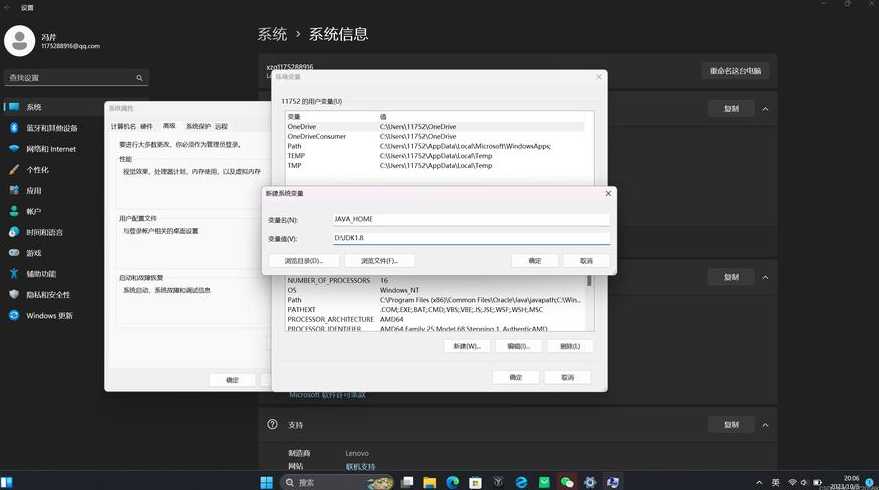Click Edit button under system variables

coord(519,346)
